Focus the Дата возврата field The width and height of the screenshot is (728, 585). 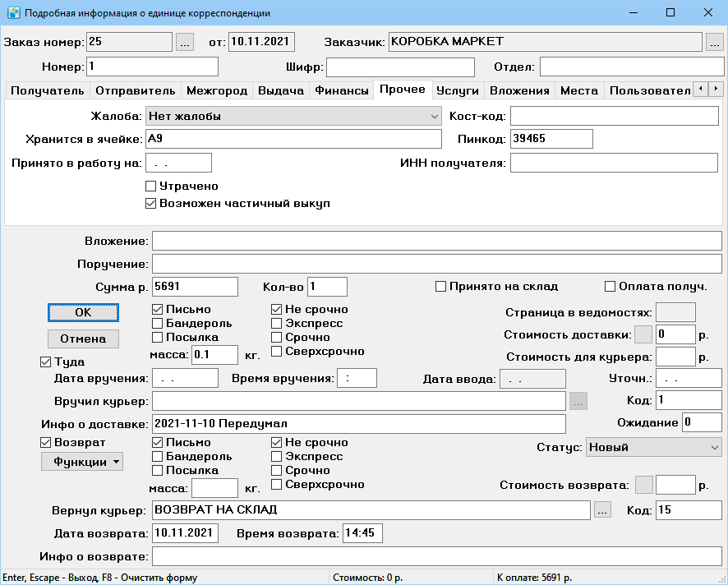click(x=185, y=533)
